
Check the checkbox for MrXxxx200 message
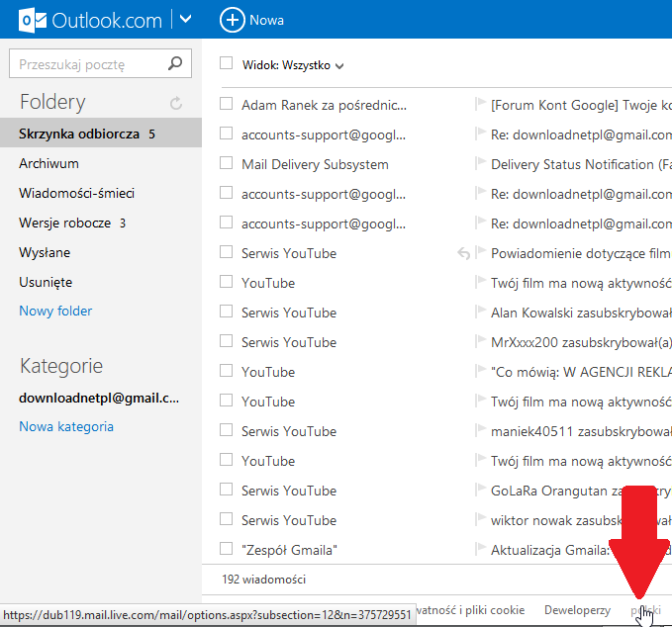coord(226,341)
